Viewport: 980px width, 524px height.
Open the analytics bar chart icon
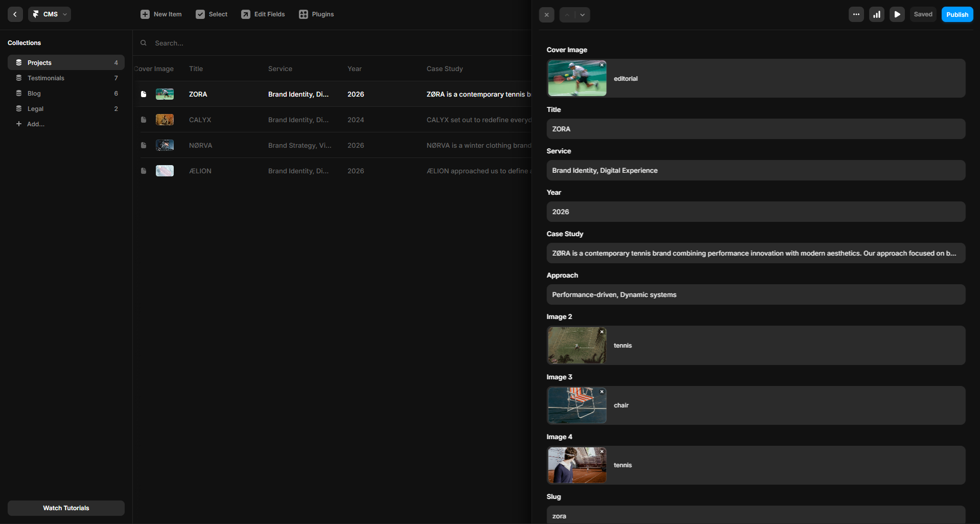(x=876, y=14)
